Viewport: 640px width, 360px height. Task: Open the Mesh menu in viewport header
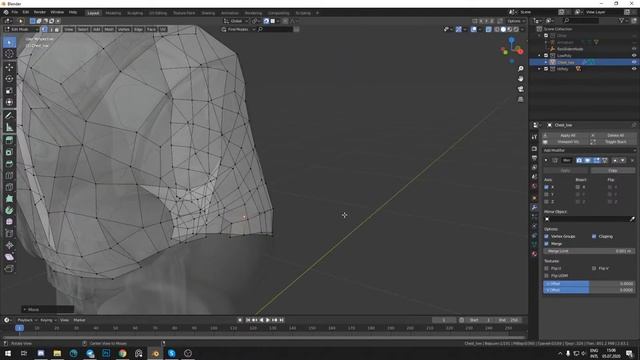click(x=109, y=29)
